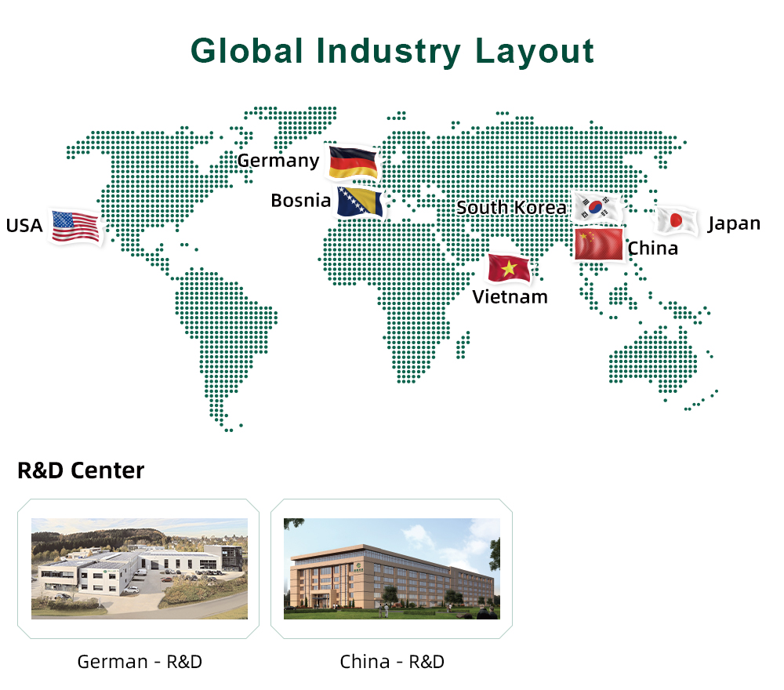Select the "Germany" text label

coord(278,161)
